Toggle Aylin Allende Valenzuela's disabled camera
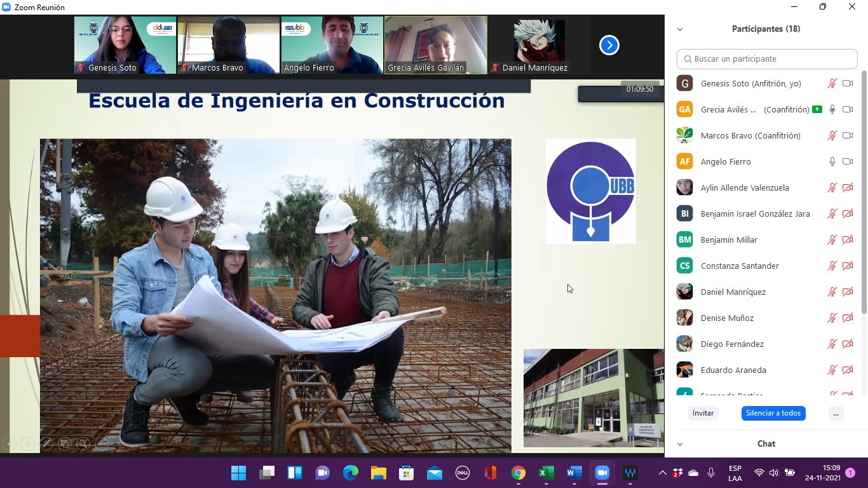This screenshot has height=488, width=868. (x=847, y=188)
